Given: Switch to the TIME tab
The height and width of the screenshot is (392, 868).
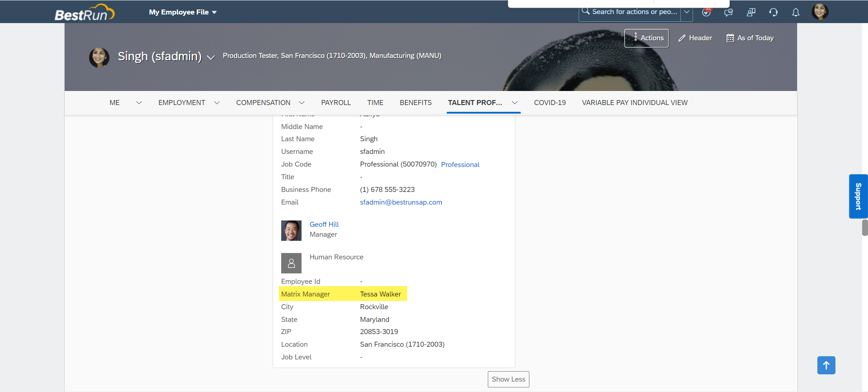Looking at the screenshot, I should point(375,103).
